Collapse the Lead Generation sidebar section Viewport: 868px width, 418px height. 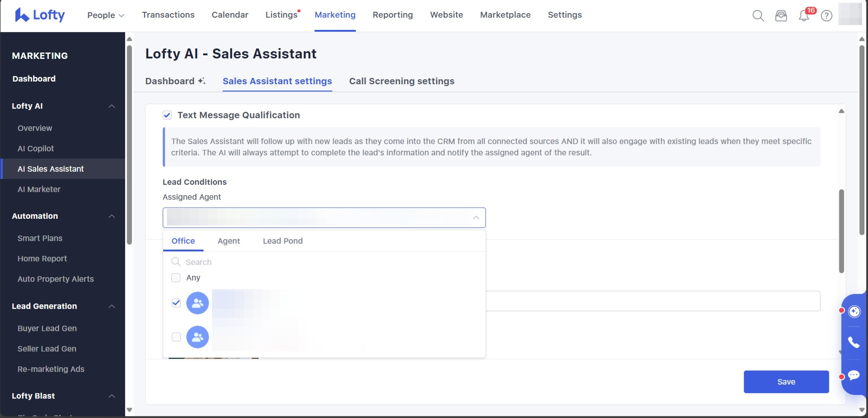click(x=112, y=306)
